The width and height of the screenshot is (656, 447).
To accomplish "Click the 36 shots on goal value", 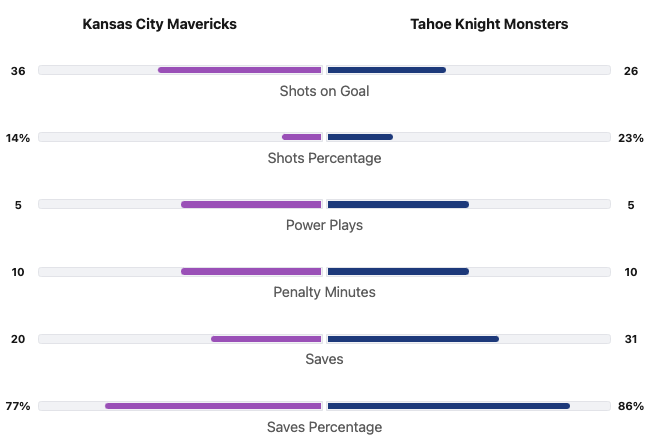I will pyautogui.click(x=18, y=71).
